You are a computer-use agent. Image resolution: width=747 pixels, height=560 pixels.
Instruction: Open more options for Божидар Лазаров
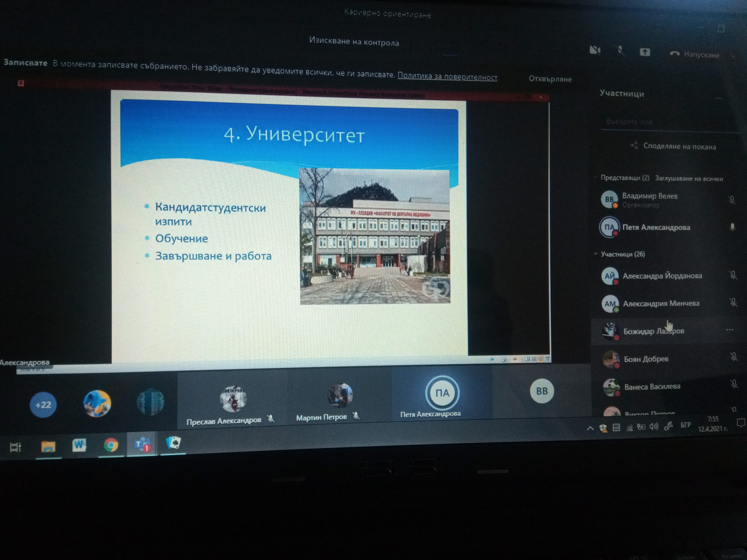(x=729, y=330)
